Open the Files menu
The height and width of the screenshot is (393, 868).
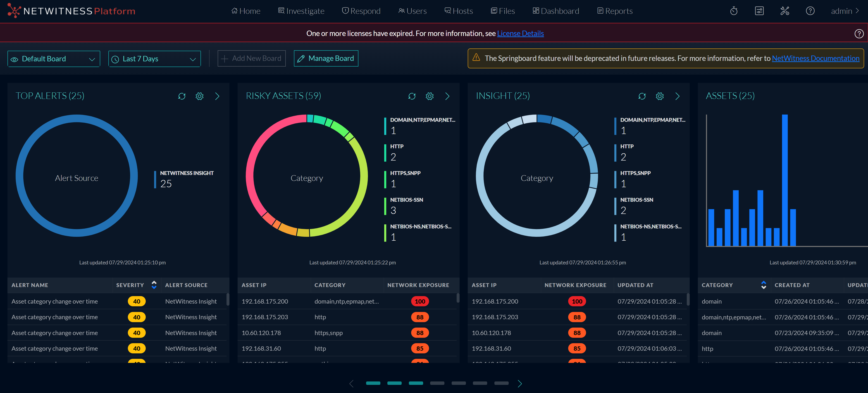502,11
